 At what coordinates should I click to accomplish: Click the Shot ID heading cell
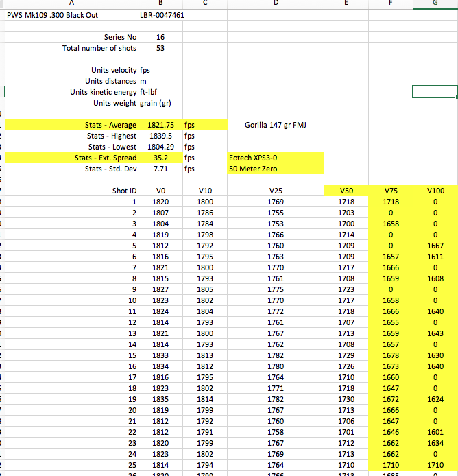pos(72,191)
